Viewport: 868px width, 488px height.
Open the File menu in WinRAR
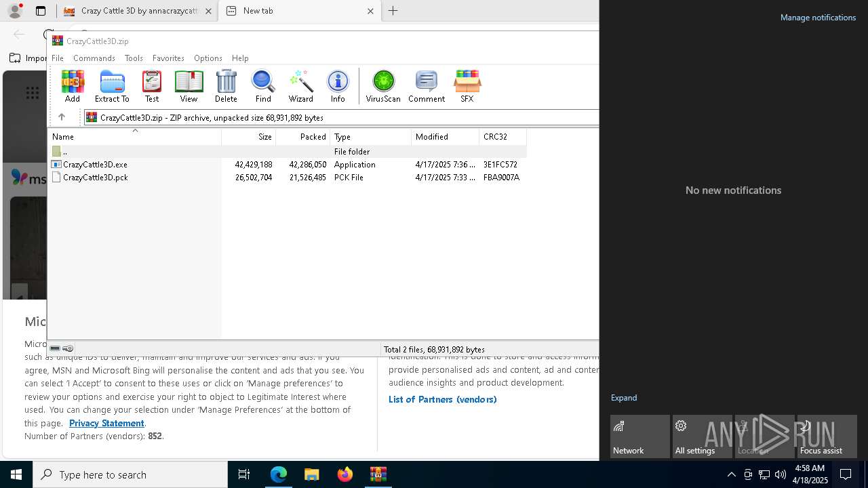tap(58, 58)
